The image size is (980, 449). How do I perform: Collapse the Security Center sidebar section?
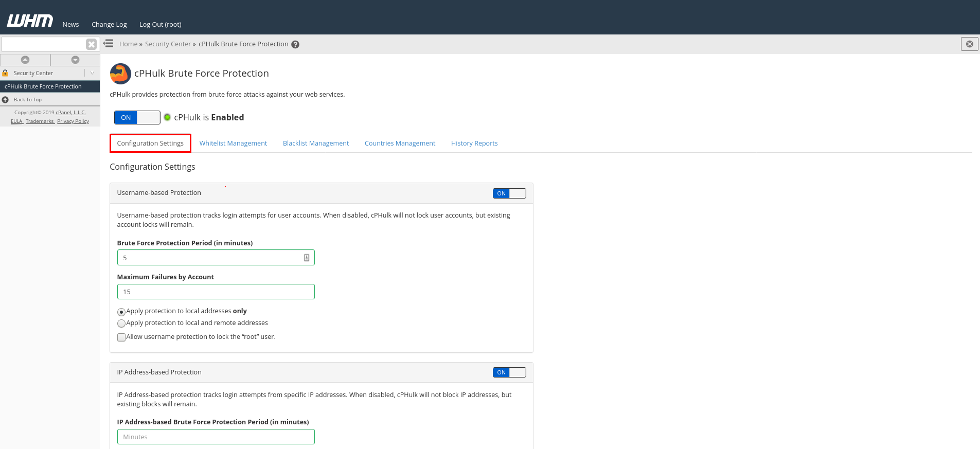click(92, 73)
